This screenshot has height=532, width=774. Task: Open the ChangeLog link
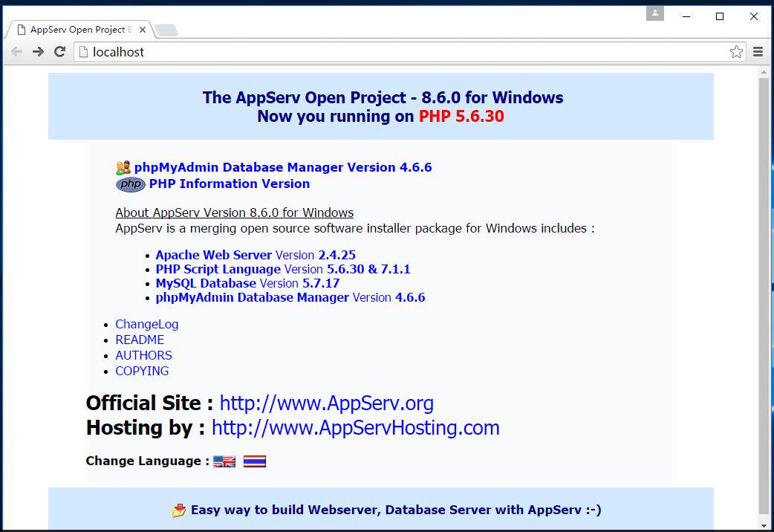[x=146, y=324]
